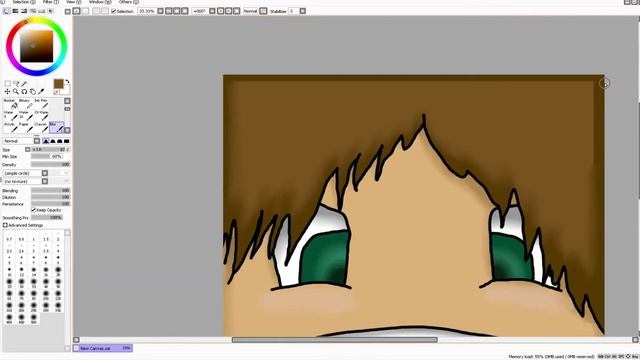Select the magic wand tool
Image resolution: width=640 pixels, height=360 pixels.
(24, 84)
